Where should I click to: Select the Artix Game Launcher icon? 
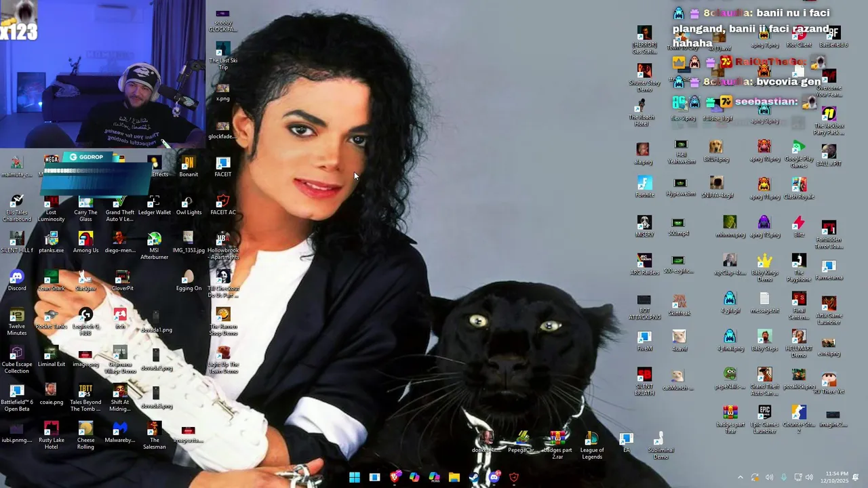coord(829,310)
